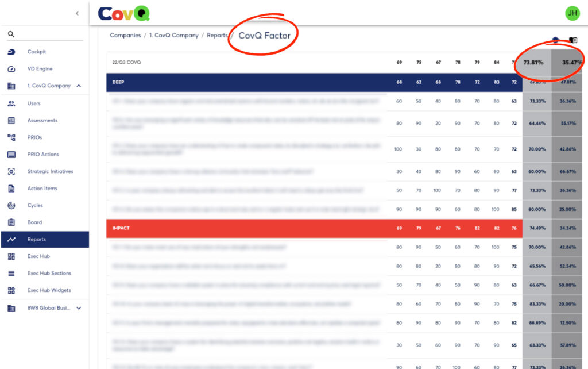Click the 25.00% cell
This screenshot has width=588, height=369.
[568, 209]
